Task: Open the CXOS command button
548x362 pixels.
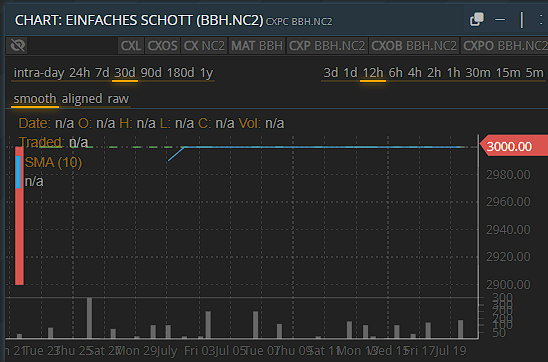Action: (x=163, y=46)
